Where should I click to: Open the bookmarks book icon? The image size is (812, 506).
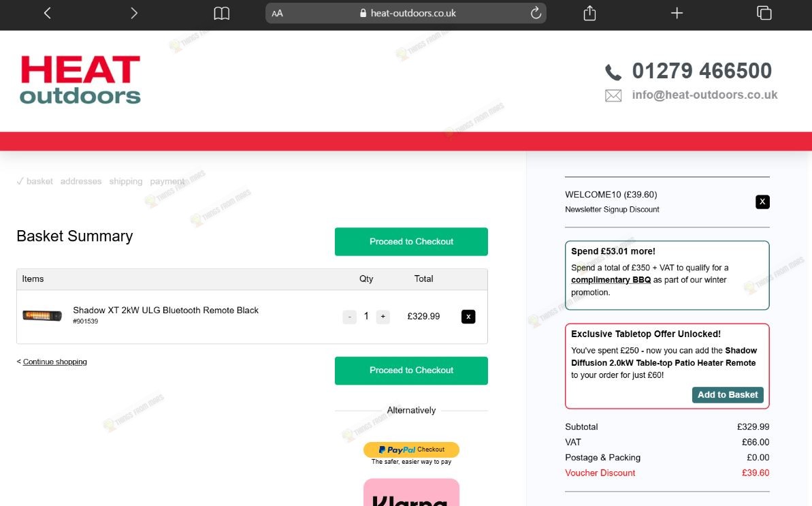point(222,13)
